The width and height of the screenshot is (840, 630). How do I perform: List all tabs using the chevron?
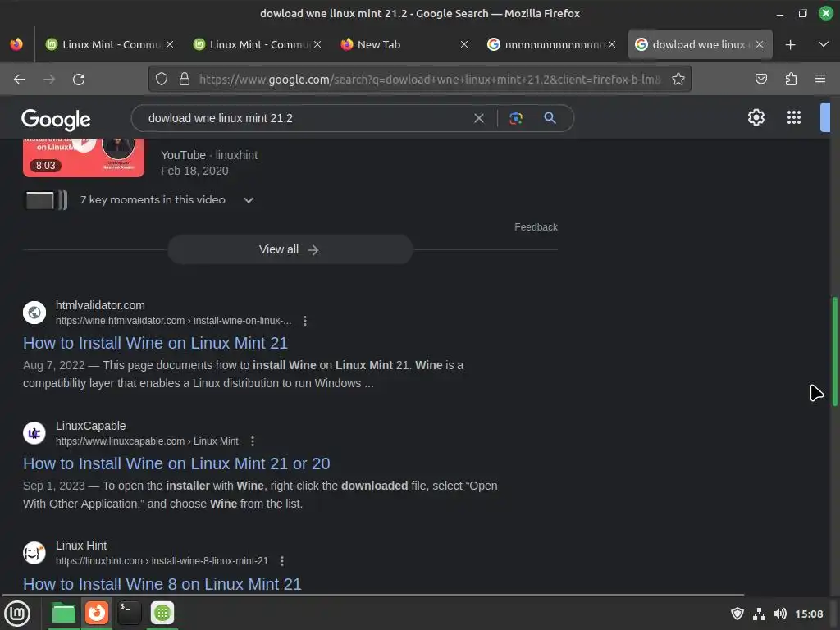[x=824, y=44]
